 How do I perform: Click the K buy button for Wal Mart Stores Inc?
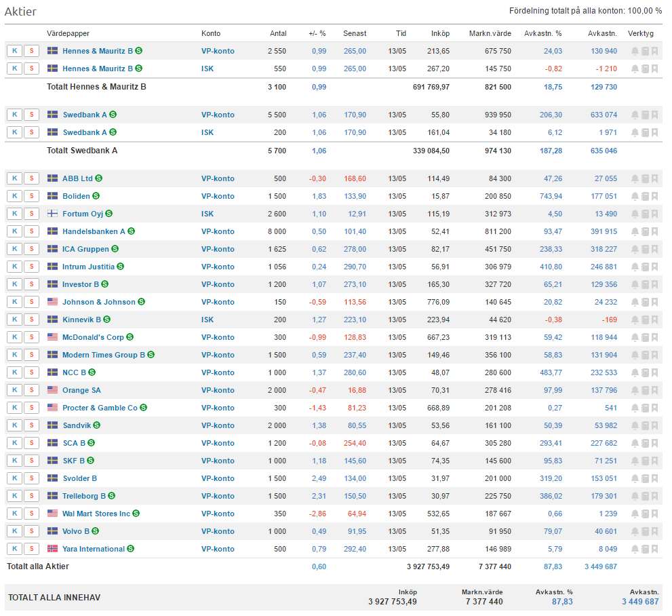(14, 514)
